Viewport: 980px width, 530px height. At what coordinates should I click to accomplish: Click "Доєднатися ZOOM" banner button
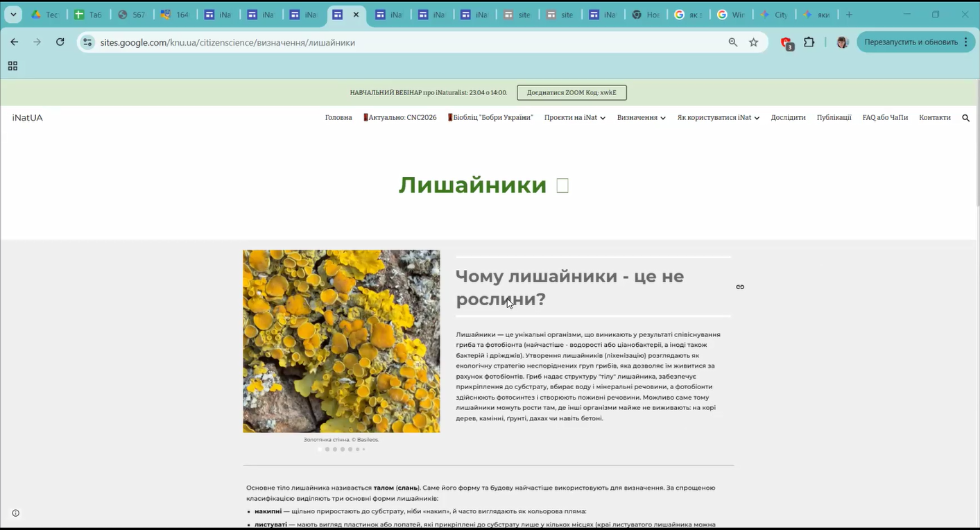point(571,92)
